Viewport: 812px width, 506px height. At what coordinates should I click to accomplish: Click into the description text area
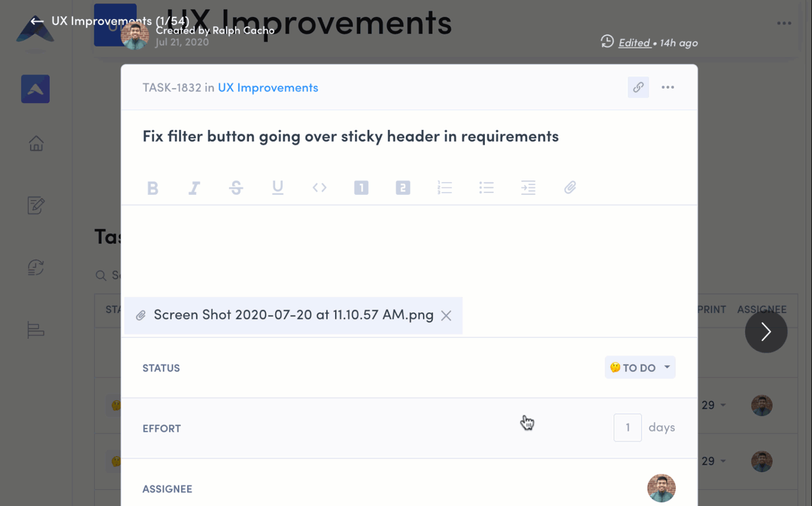pyautogui.click(x=409, y=250)
